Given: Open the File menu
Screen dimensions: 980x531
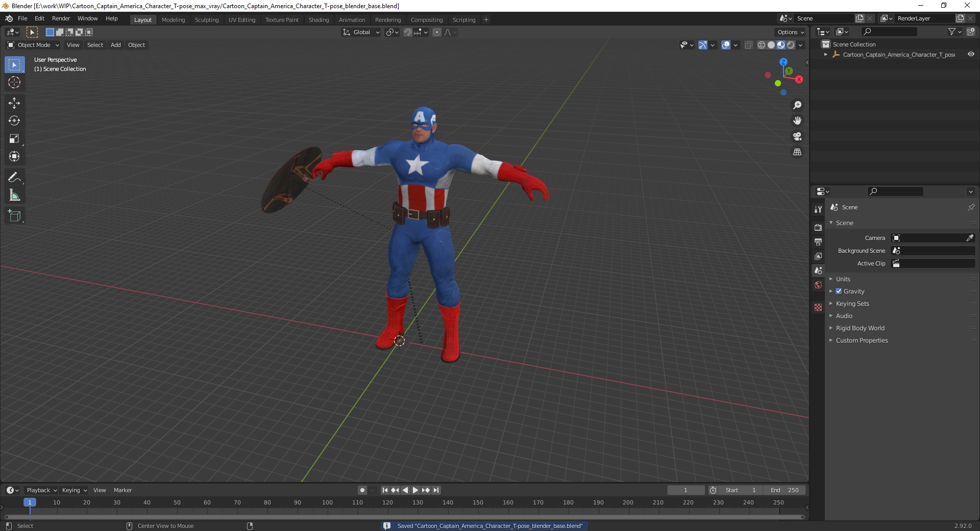Looking at the screenshot, I should (x=22, y=18).
